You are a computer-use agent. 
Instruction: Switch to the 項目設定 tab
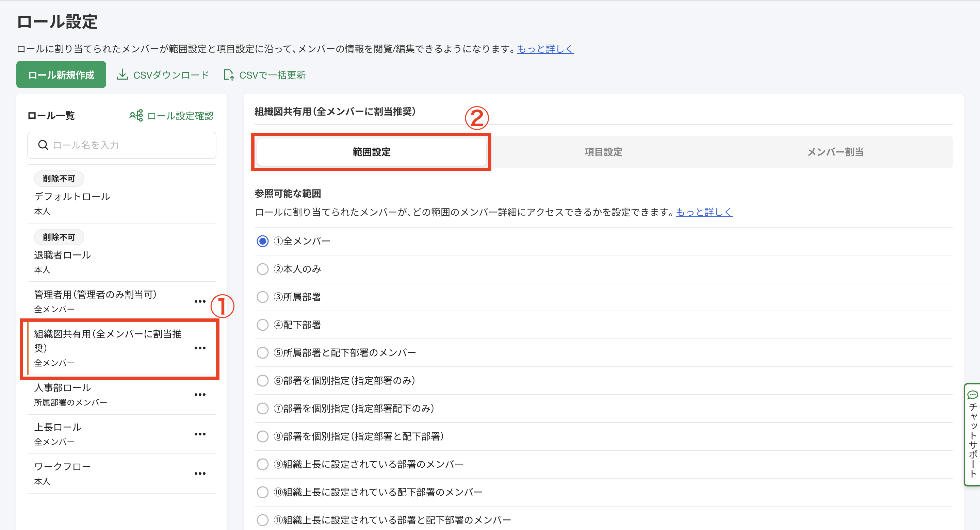pyautogui.click(x=603, y=152)
